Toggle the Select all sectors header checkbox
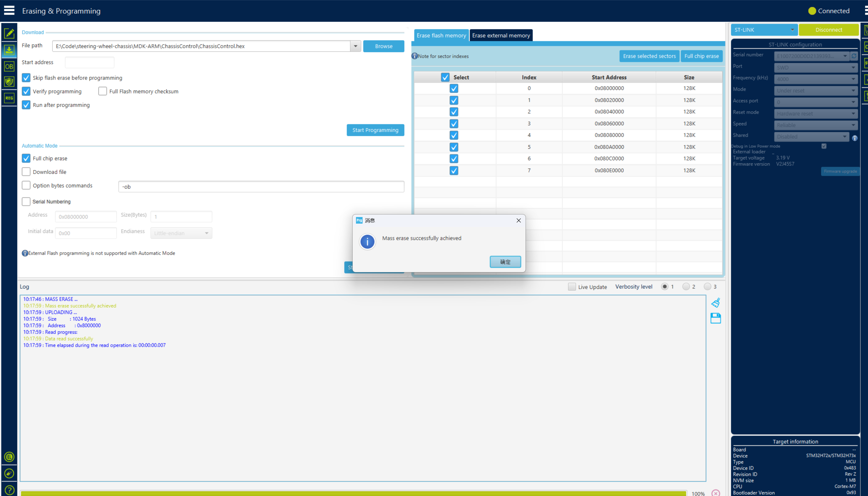The height and width of the screenshot is (496, 868). pyautogui.click(x=445, y=77)
